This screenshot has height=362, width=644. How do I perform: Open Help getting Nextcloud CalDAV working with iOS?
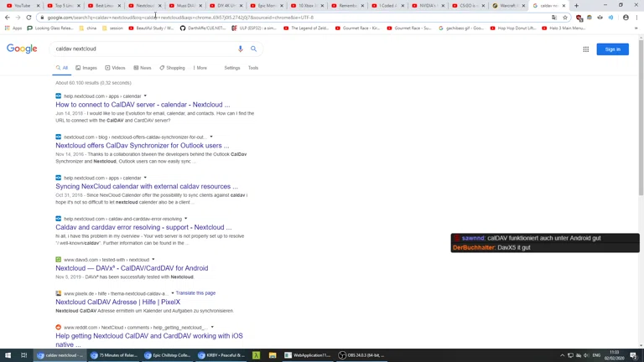click(x=149, y=340)
